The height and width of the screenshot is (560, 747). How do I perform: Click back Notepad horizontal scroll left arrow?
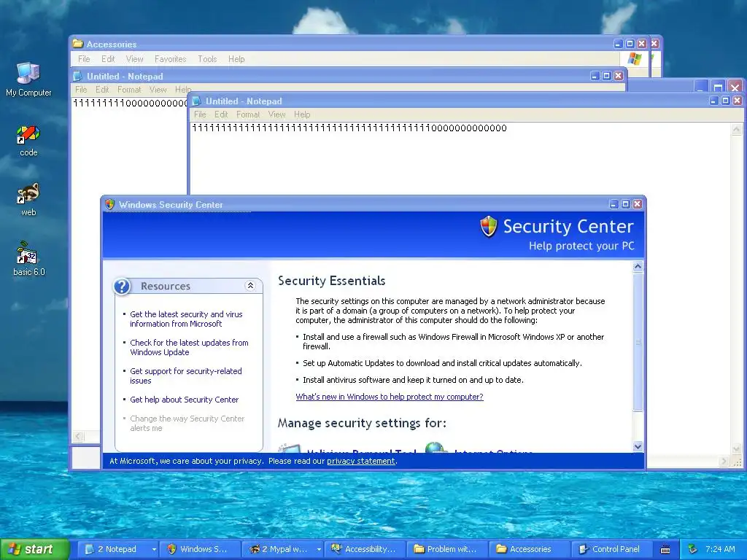coord(78,436)
